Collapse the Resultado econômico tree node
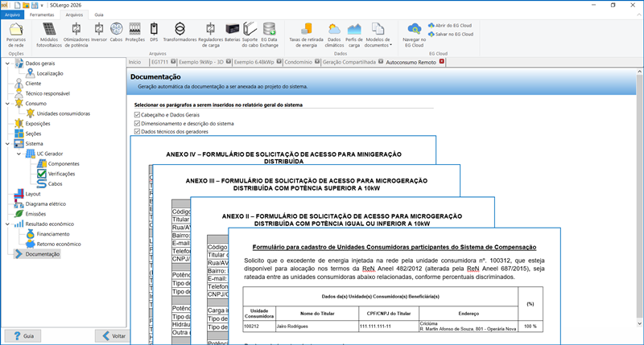This screenshot has height=345, width=644. (x=8, y=224)
